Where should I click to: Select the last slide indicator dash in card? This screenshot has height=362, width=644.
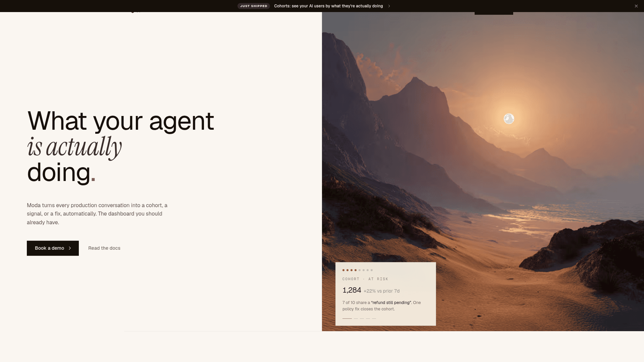pyautogui.click(x=374, y=318)
